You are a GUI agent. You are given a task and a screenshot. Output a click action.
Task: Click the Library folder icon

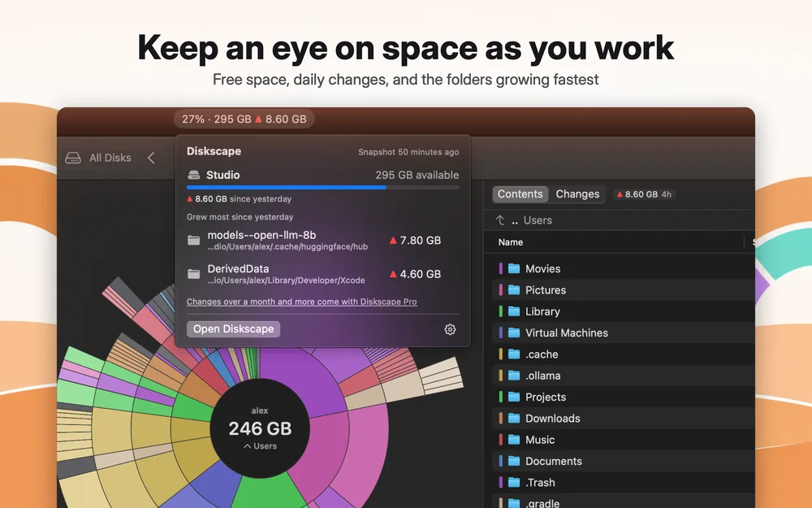[x=514, y=311]
